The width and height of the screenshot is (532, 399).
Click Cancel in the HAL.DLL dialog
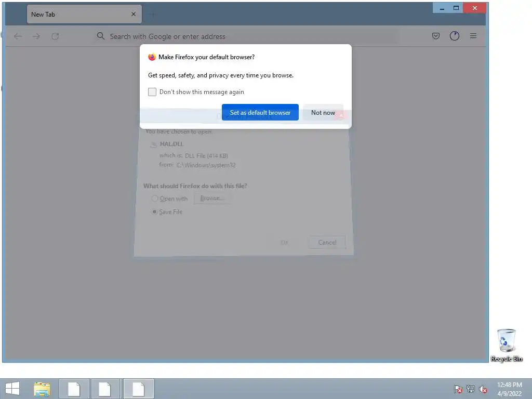(327, 242)
